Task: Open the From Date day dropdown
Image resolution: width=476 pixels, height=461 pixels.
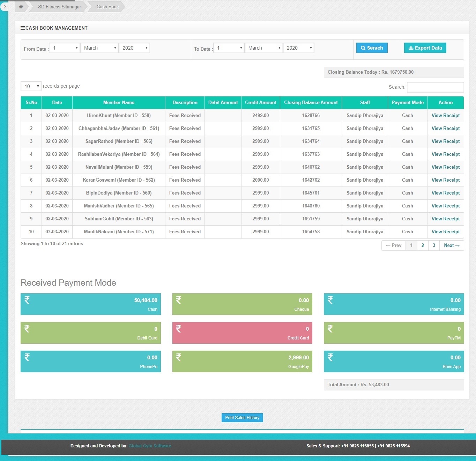Action: [x=64, y=47]
